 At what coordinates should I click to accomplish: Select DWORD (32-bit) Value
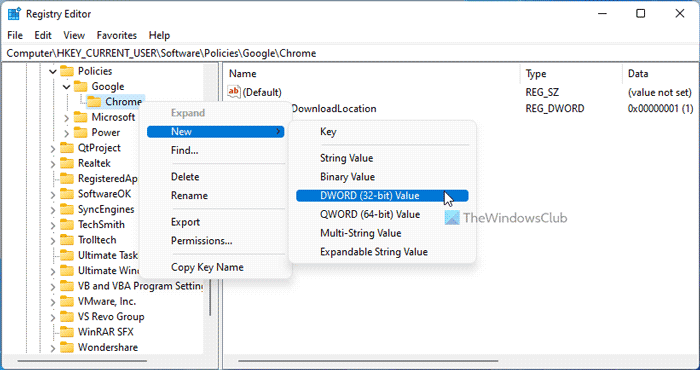coord(382,195)
